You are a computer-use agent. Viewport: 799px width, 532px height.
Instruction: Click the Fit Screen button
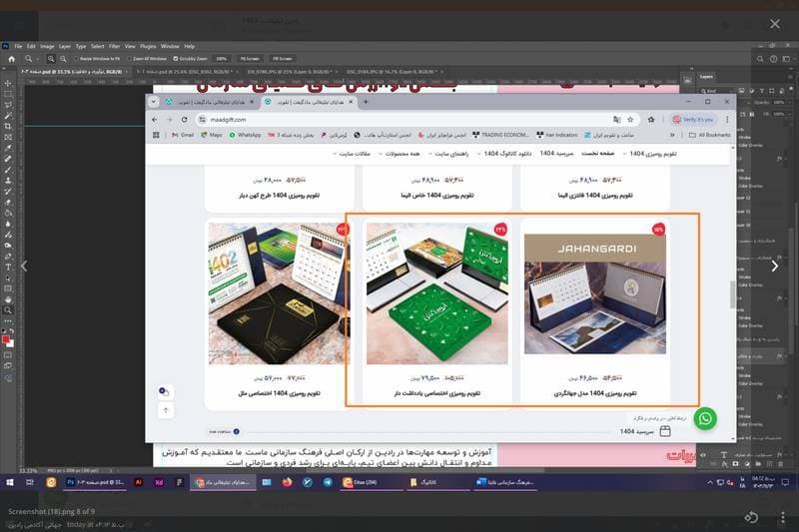(250, 59)
